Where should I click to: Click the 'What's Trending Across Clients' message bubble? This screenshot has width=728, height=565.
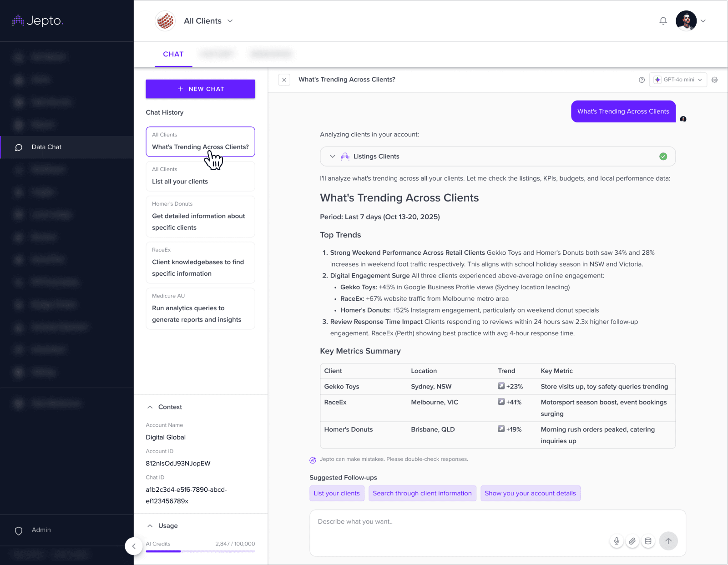[x=623, y=111]
